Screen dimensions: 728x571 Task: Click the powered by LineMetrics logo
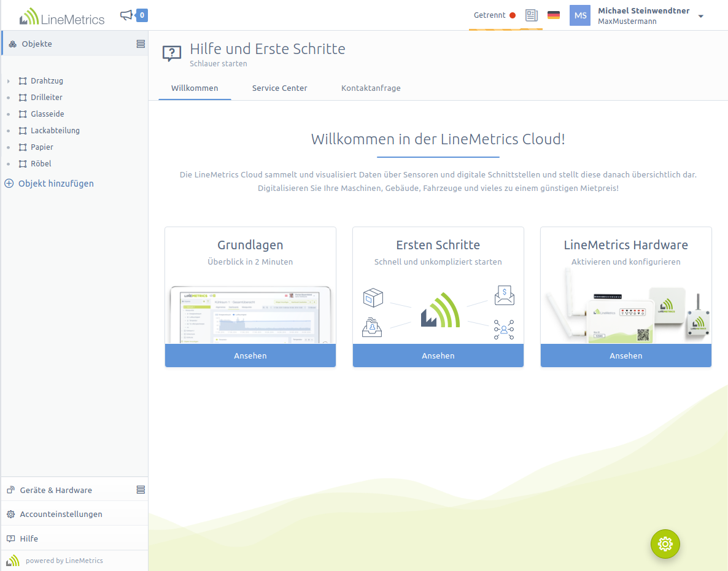[12, 561]
